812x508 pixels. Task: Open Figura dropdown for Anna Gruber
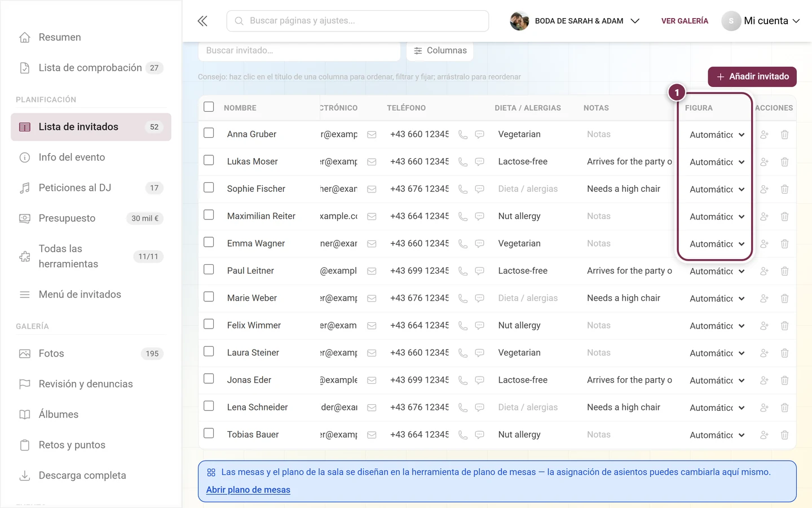(716, 135)
